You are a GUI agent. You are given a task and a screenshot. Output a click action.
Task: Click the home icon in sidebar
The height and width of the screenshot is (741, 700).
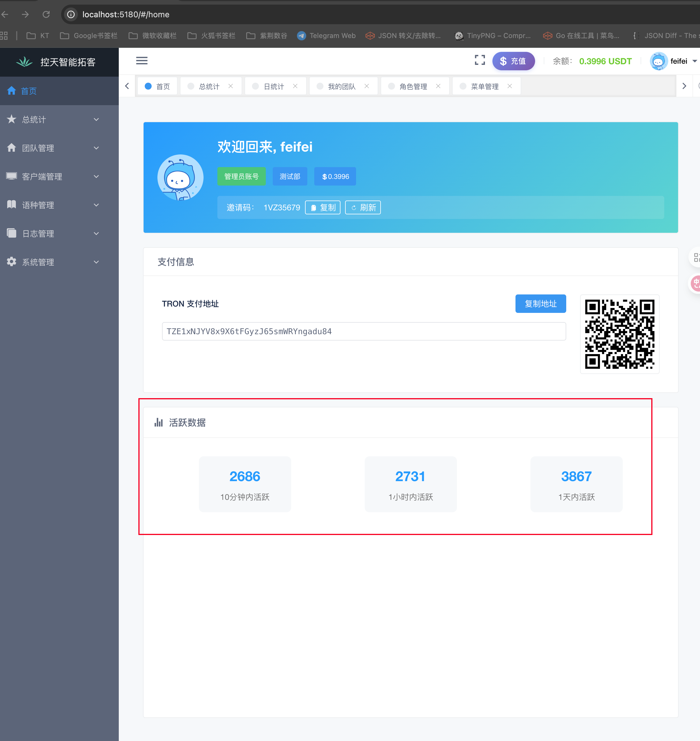12,91
